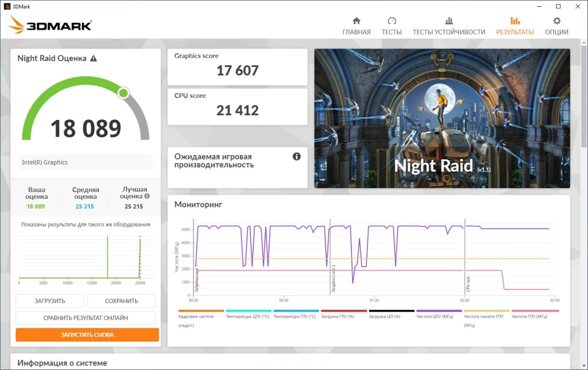Click the ЗАГРУЗИТЬ button

point(49,301)
